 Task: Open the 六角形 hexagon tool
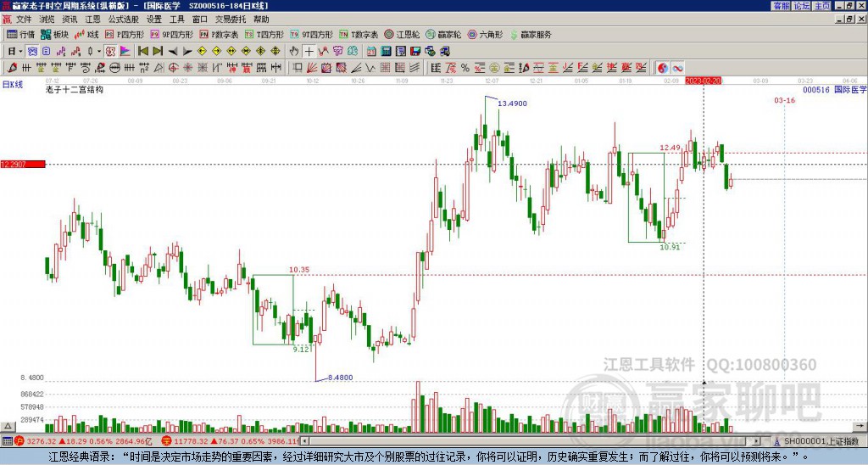pos(485,34)
